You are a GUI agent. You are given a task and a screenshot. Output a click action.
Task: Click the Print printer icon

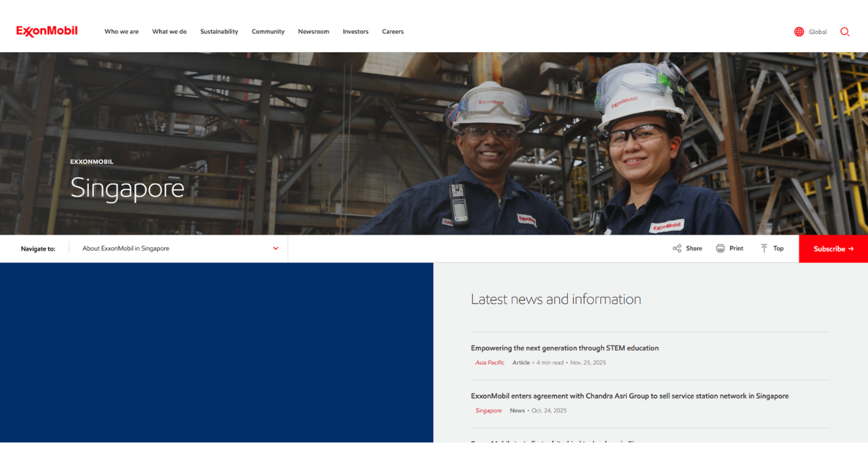point(720,249)
